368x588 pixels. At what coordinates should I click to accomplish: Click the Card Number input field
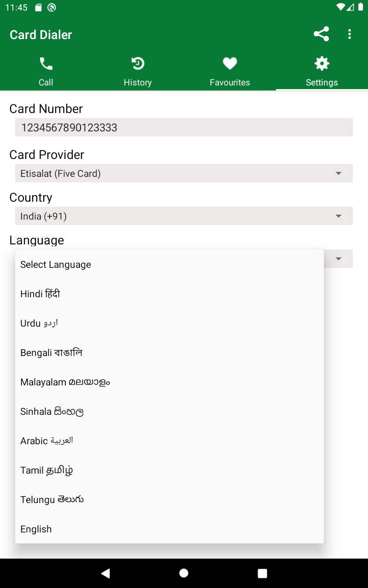[184, 127]
